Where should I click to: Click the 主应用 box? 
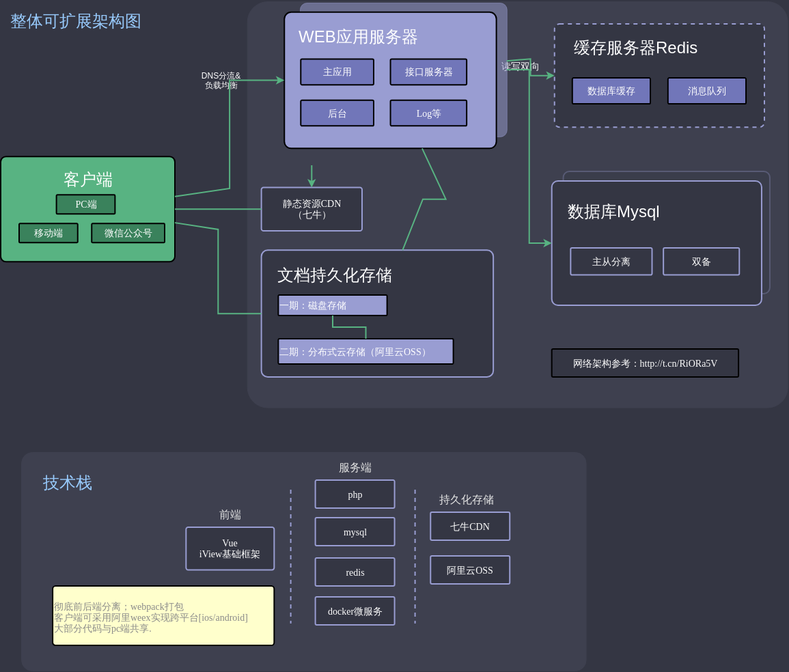(x=337, y=72)
